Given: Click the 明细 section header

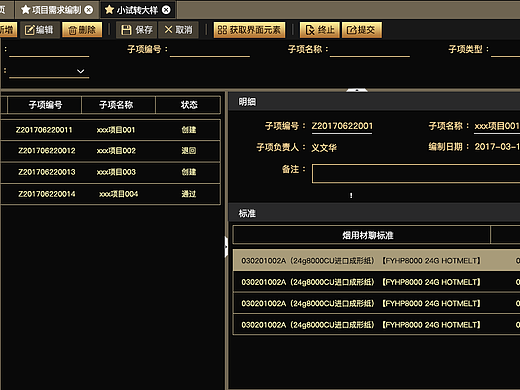Looking at the screenshot, I should click(x=374, y=102).
